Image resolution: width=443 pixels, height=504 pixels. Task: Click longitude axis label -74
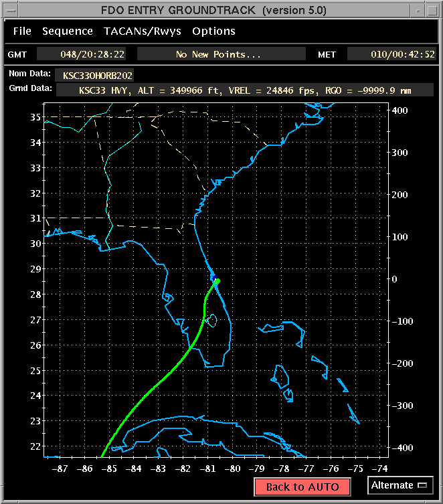point(379,469)
